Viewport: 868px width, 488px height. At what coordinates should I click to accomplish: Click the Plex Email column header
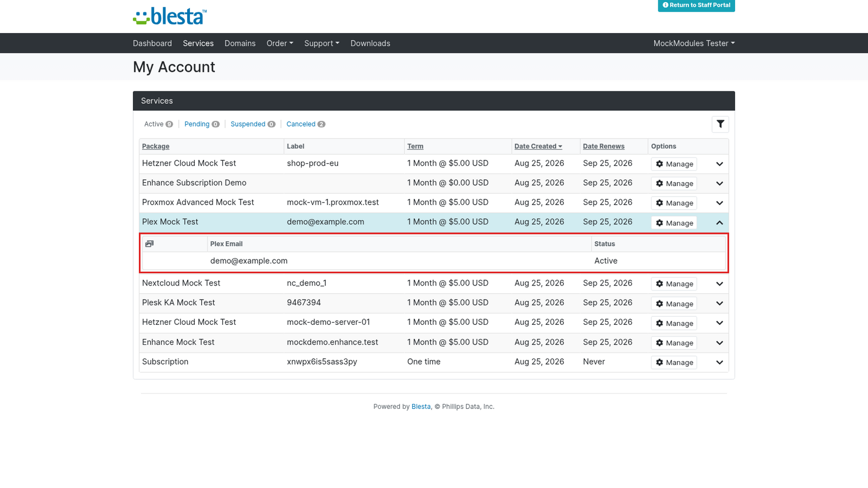[x=226, y=244]
